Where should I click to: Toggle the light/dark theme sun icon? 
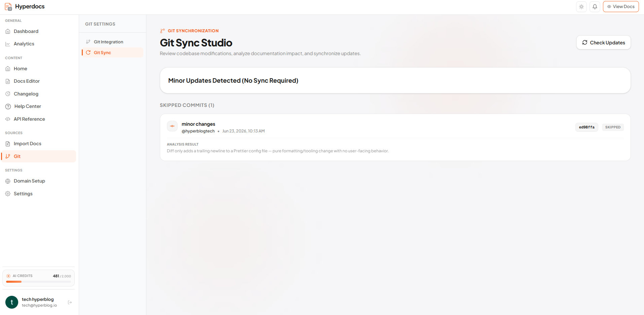[x=581, y=7]
